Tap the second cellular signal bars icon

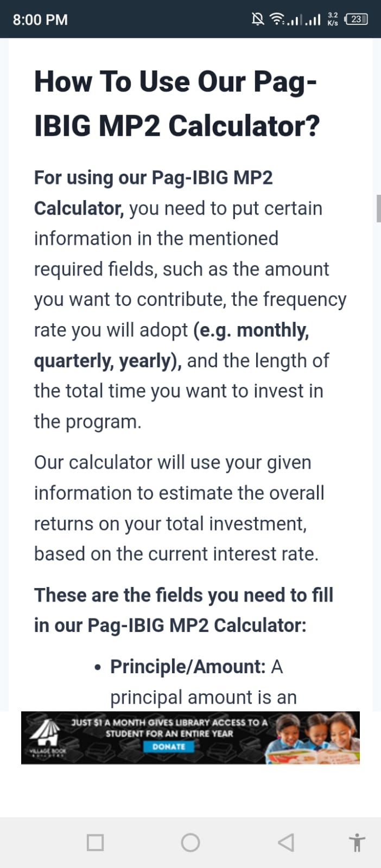tap(313, 20)
